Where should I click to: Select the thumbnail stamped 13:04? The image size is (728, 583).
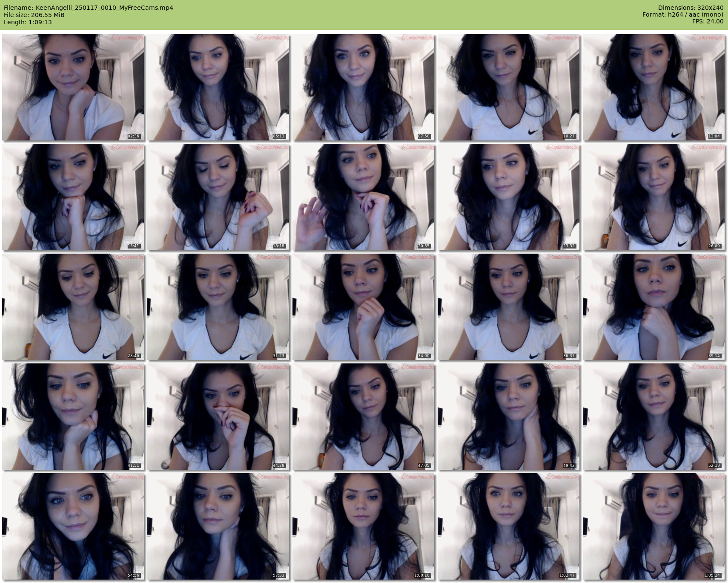click(654, 87)
